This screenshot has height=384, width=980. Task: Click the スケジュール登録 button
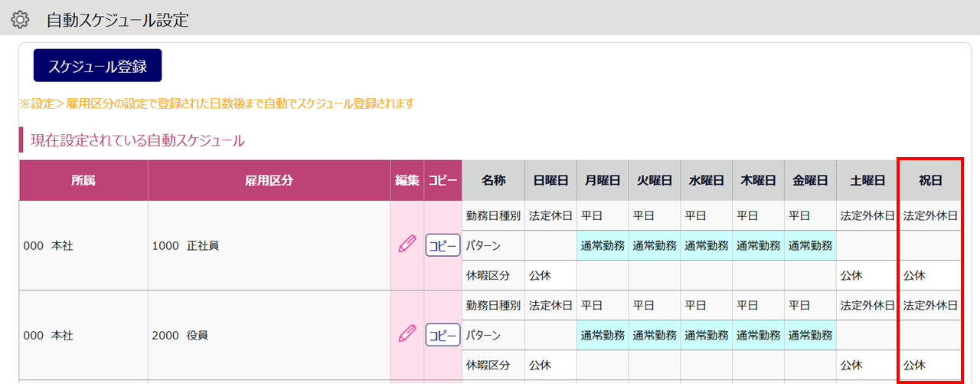(97, 66)
